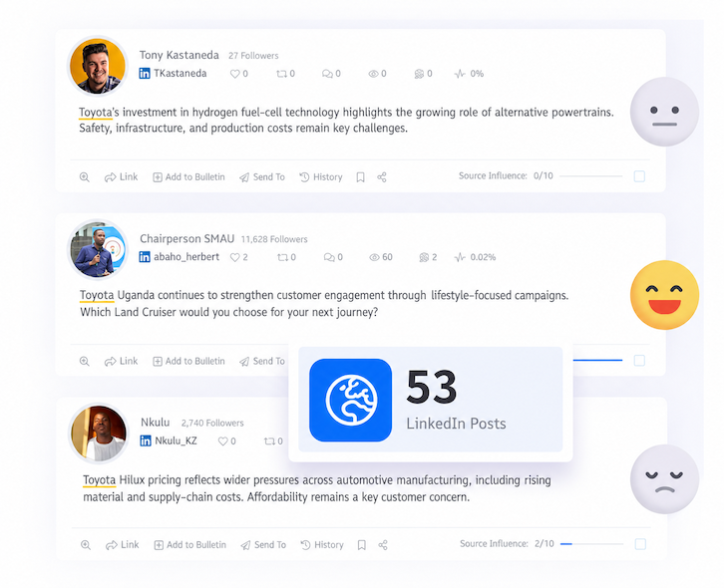Screen dimensions: 724x588
Task: Click the sad sentiment face on Nkulu's post
Action: coord(664,479)
